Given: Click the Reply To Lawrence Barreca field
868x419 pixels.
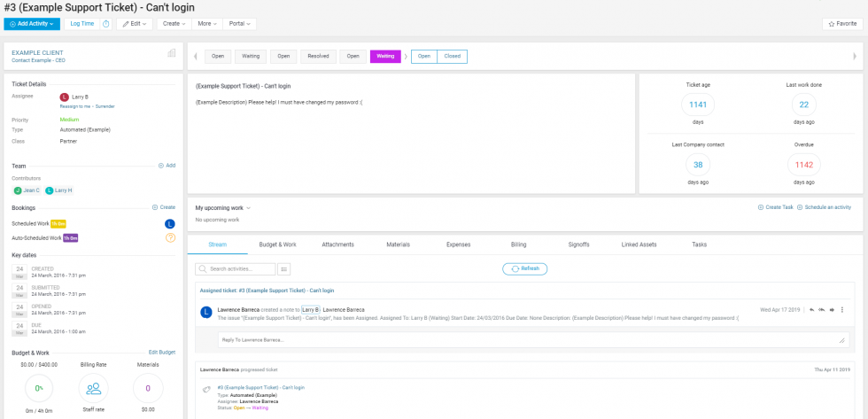Looking at the screenshot, I should (533, 340).
